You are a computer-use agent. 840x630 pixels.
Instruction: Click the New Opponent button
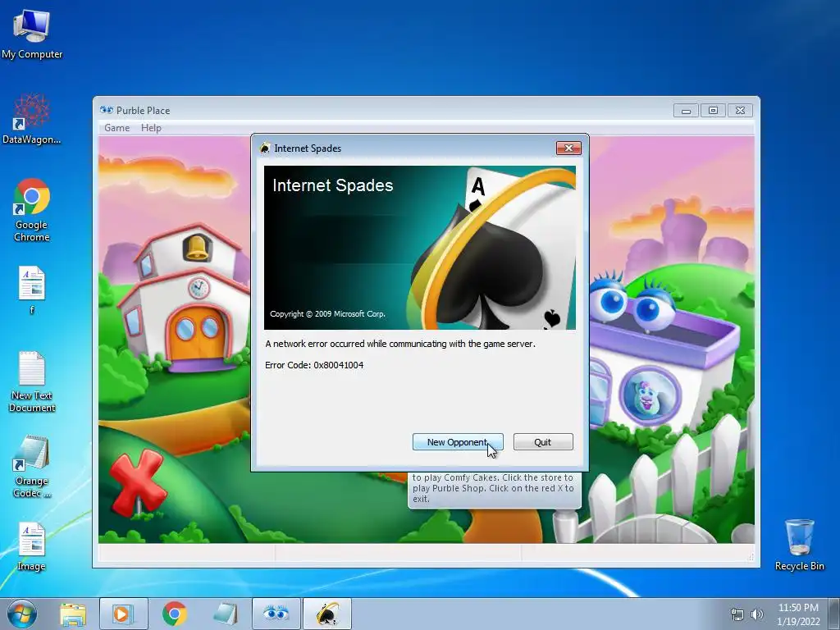click(x=458, y=442)
